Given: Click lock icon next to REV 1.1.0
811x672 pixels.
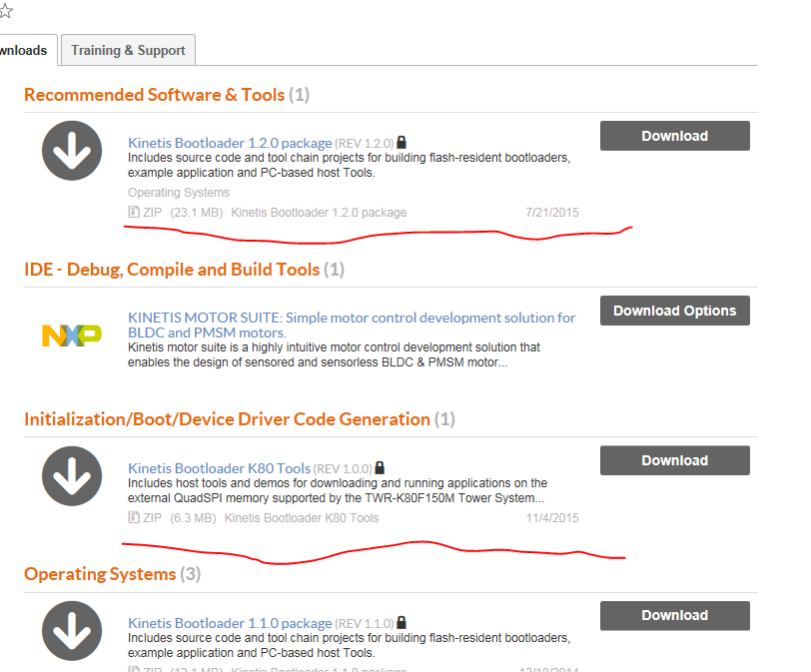Looking at the screenshot, I should [x=402, y=623].
